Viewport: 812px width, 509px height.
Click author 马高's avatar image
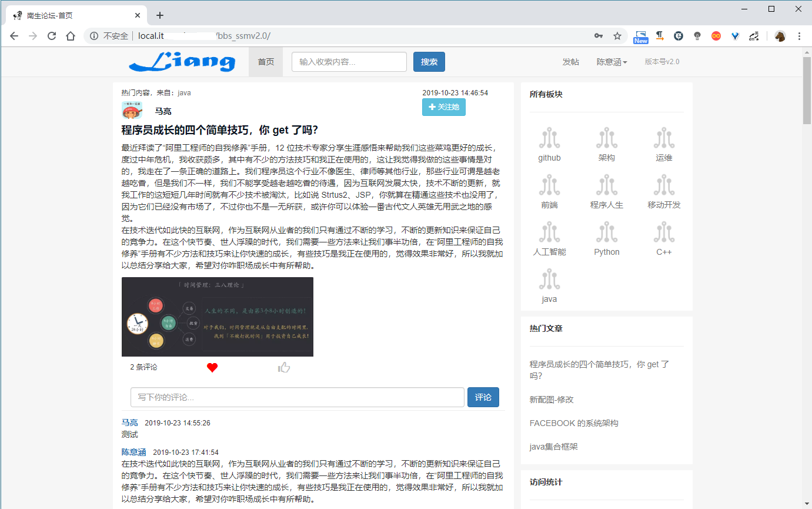click(x=132, y=110)
